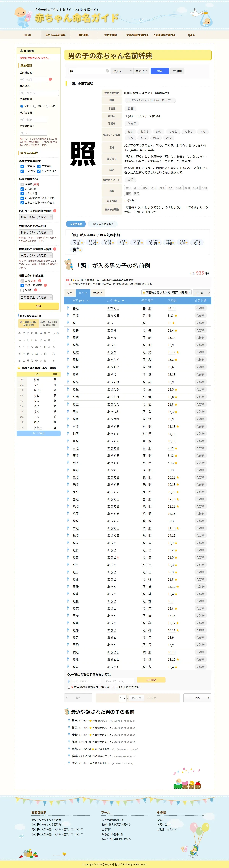This screenshot has height=868, width=229.
Task: Open the page number dropdown in pagination
Action: click(122, 698)
